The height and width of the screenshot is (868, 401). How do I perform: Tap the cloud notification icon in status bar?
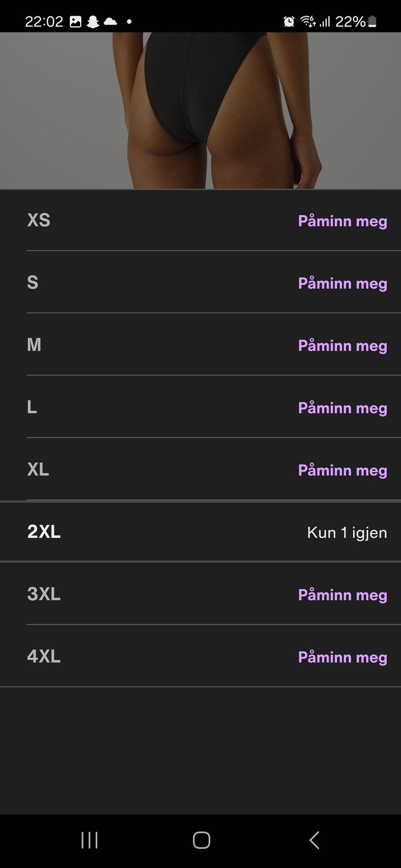(x=110, y=22)
